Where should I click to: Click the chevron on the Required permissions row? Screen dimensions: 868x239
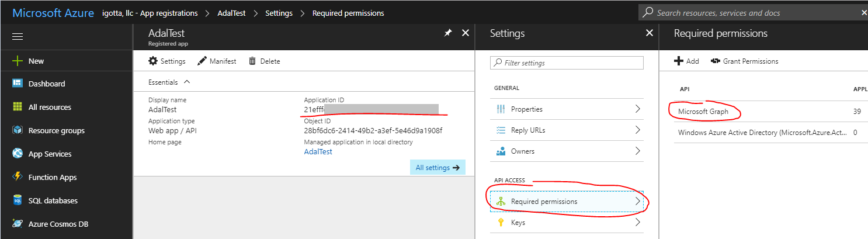click(x=637, y=202)
